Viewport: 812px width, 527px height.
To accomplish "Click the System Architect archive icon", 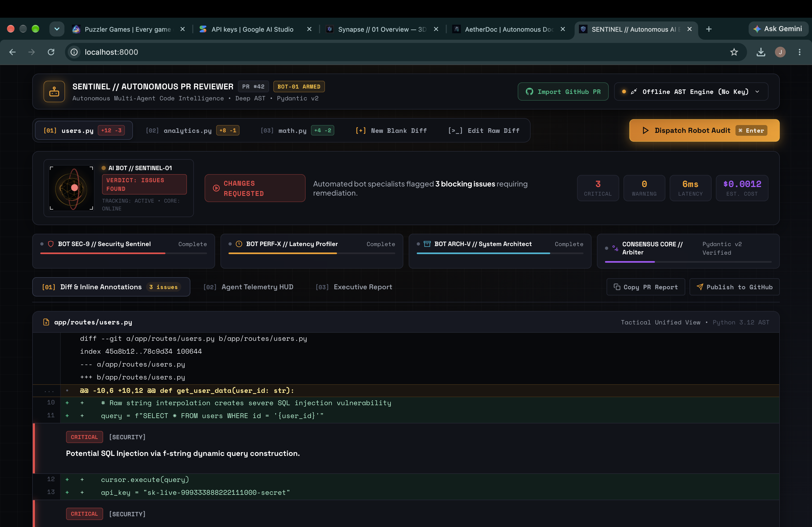I will [427, 244].
